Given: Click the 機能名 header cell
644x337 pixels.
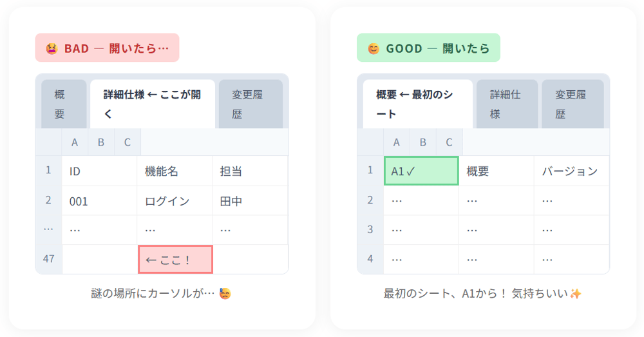Looking at the screenshot, I should click(175, 171).
